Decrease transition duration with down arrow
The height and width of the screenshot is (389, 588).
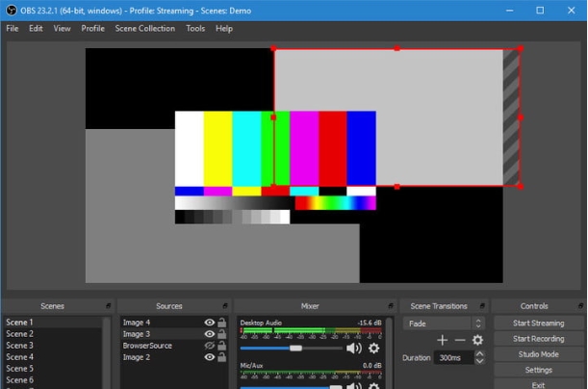click(479, 361)
